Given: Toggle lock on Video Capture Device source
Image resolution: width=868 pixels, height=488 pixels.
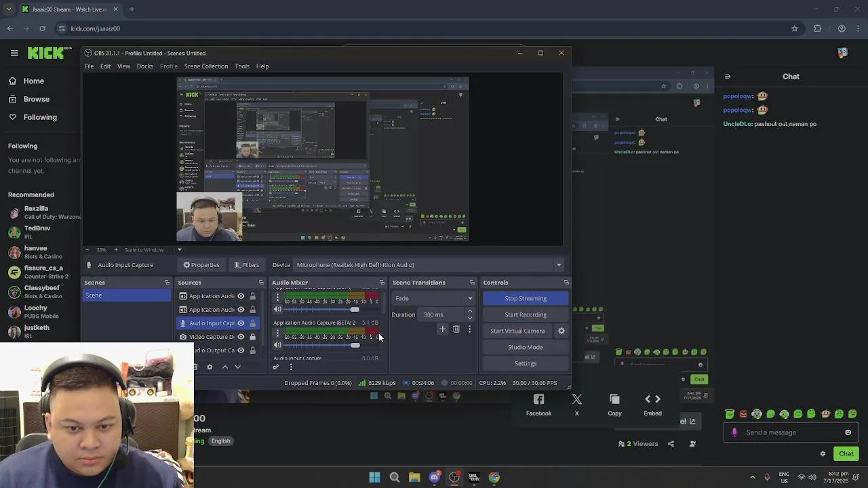Looking at the screenshot, I should tap(253, 337).
